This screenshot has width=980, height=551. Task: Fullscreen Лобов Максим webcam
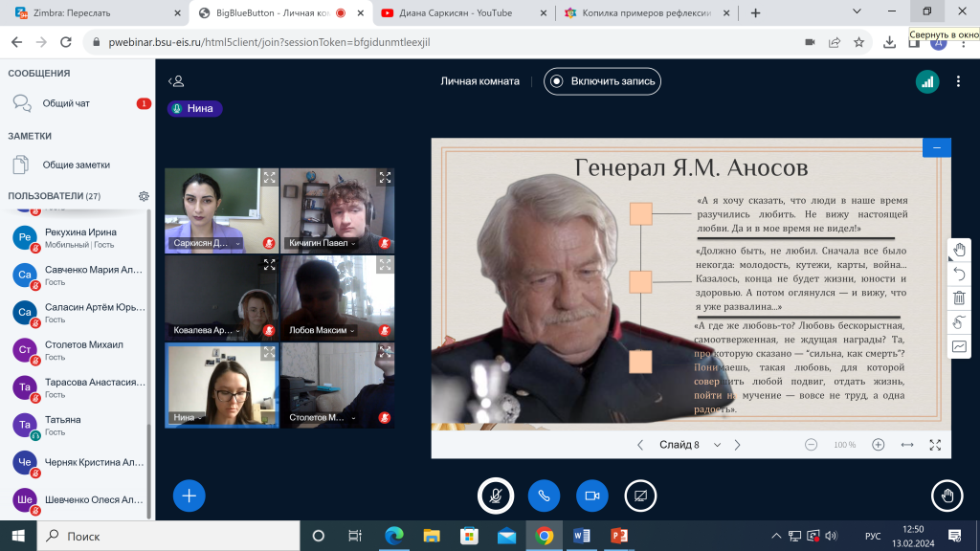click(x=385, y=265)
